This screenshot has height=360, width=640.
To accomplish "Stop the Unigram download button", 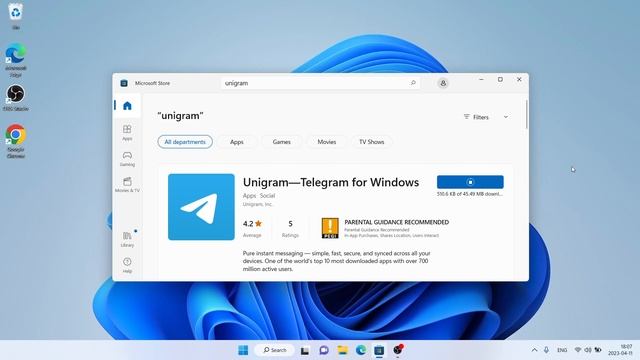I will 470,182.
